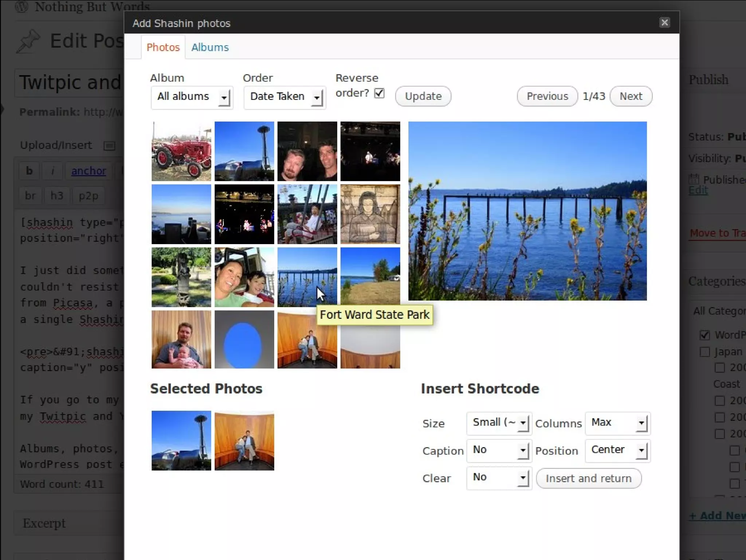Toggle the WordPress category checkbox

705,335
